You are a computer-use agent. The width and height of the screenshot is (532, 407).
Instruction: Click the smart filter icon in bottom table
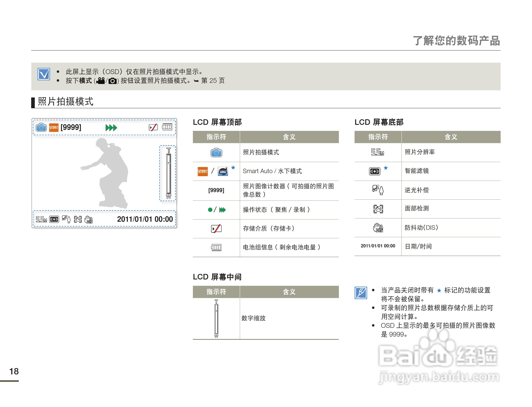point(374,171)
